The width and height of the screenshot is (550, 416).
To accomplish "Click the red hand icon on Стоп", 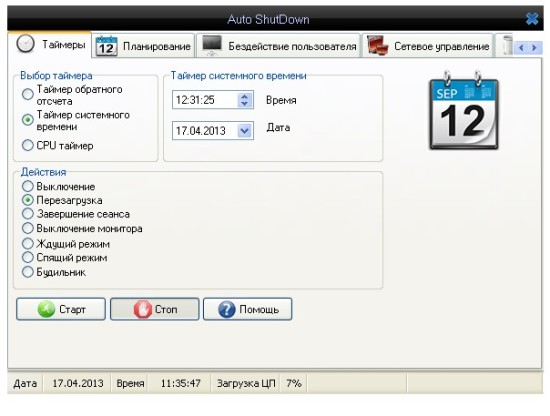I will (142, 309).
